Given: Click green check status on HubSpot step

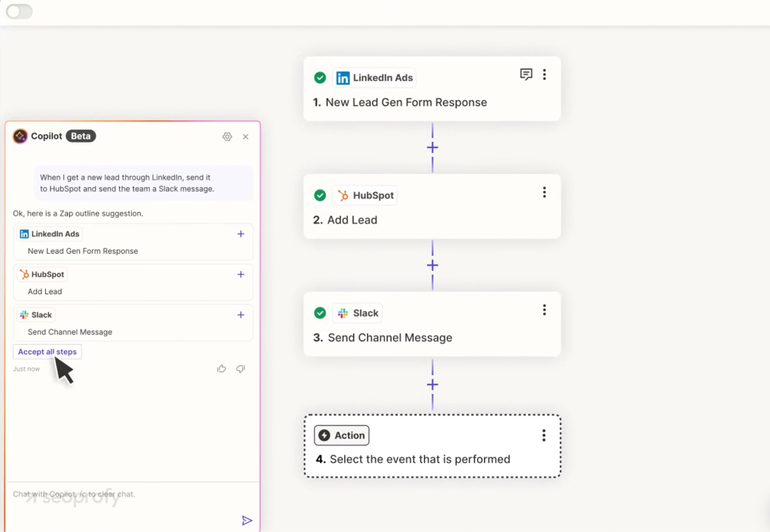Looking at the screenshot, I should [x=320, y=195].
